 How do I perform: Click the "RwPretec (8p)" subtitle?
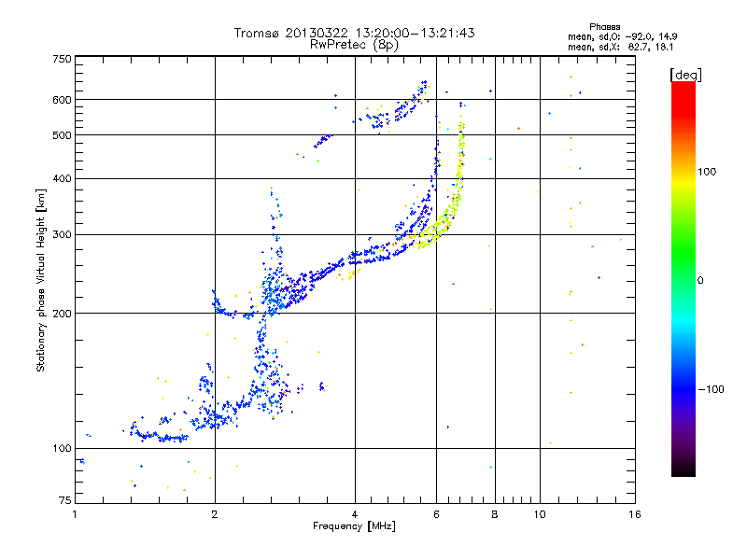point(354,45)
